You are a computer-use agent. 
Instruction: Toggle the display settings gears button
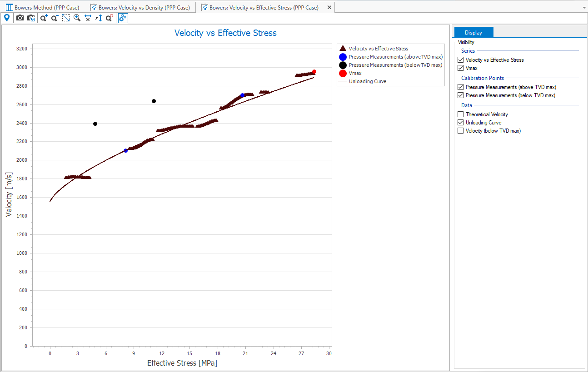click(123, 18)
